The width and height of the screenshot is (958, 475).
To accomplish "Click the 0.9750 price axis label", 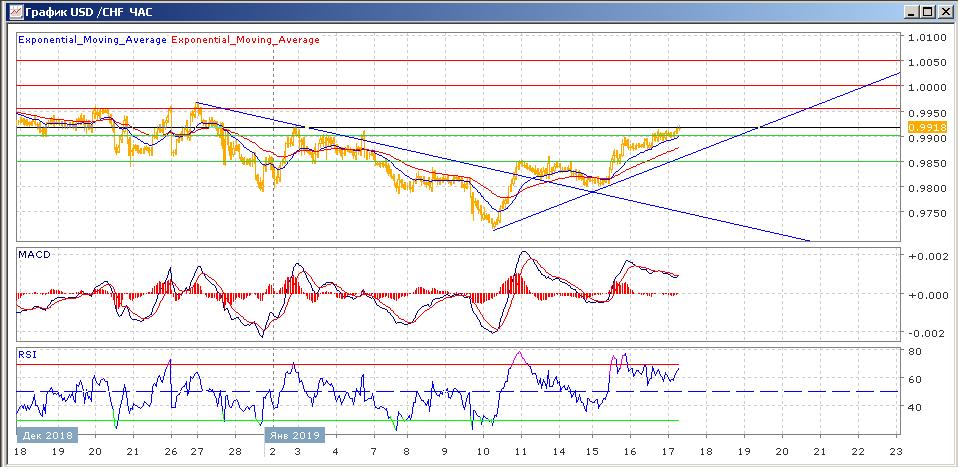I will [x=925, y=213].
